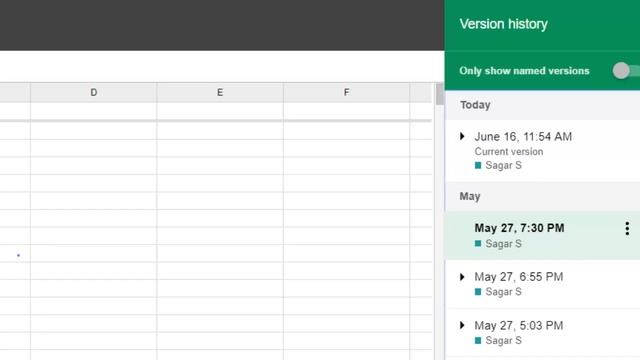Click the spreadsheet vertical scrollbar thumb
The height and width of the screenshot is (360, 640).
(x=440, y=94)
